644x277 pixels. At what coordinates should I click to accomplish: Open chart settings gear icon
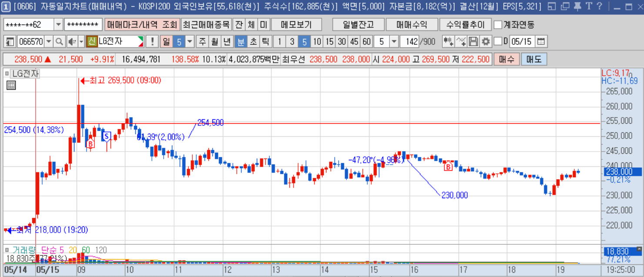(486, 42)
